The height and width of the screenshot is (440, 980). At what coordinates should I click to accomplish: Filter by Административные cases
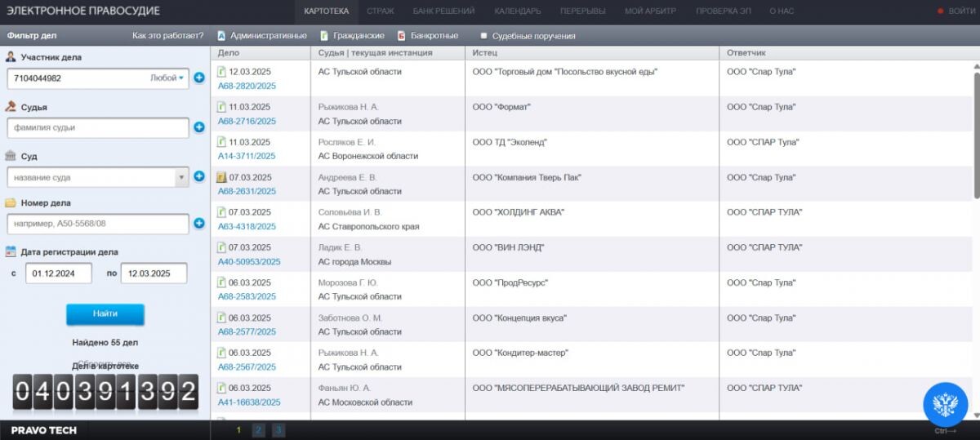[263, 36]
